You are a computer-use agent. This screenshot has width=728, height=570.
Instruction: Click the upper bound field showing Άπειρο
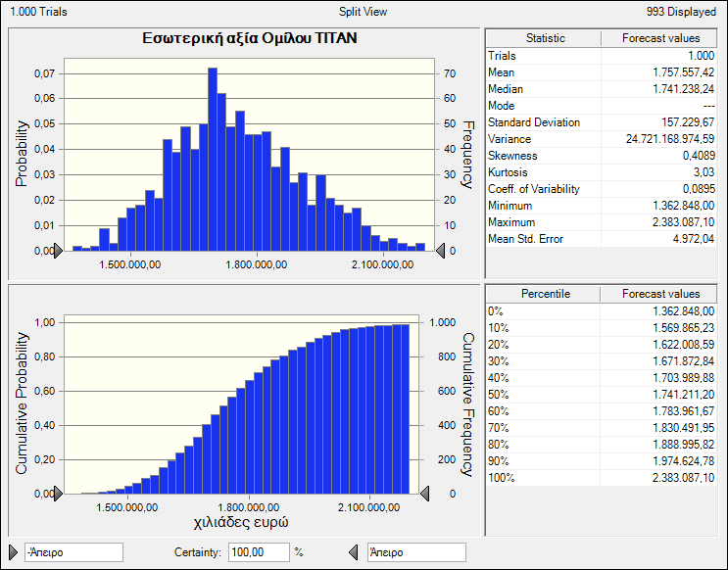[416, 552]
